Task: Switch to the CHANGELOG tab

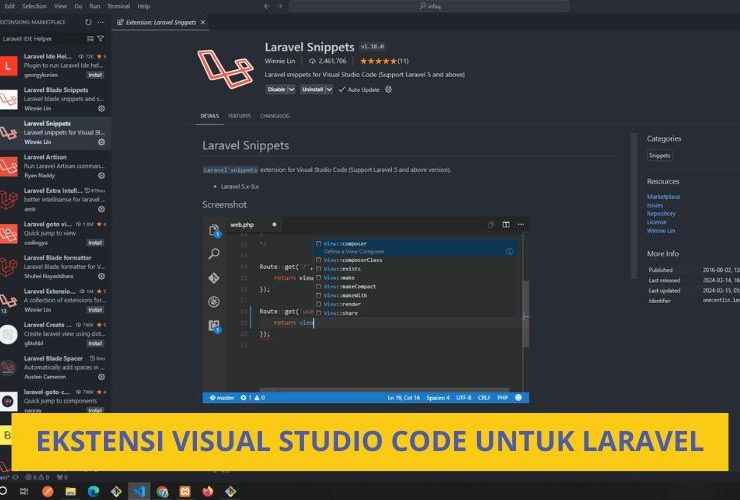Action: pyautogui.click(x=275, y=116)
